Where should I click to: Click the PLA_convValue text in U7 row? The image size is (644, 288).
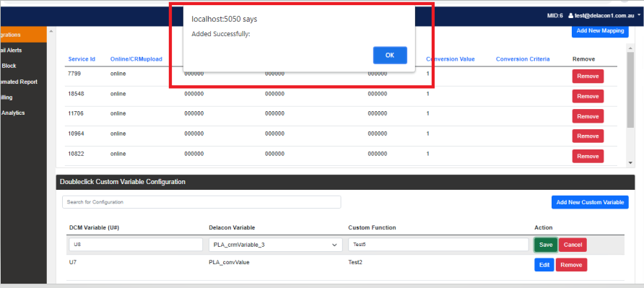229,262
